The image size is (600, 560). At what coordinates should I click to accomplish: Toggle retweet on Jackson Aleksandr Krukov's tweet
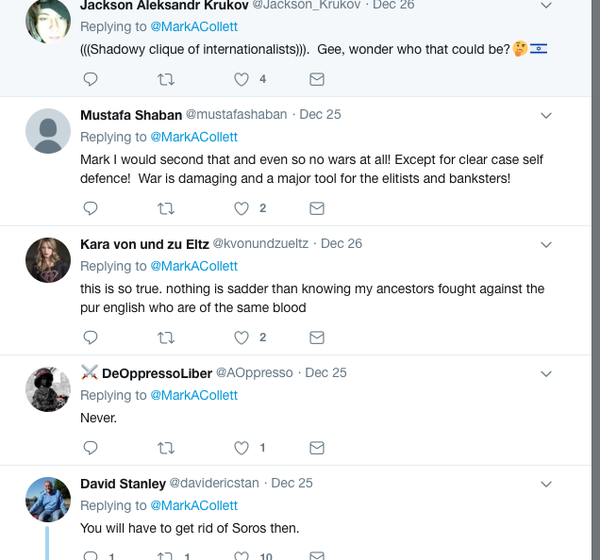coord(166,79)
